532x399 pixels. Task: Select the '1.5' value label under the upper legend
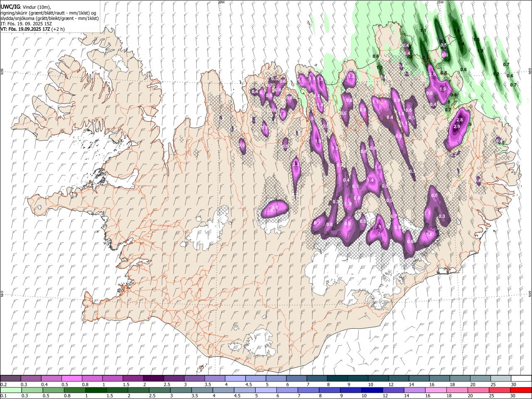(x=126, y=384)
